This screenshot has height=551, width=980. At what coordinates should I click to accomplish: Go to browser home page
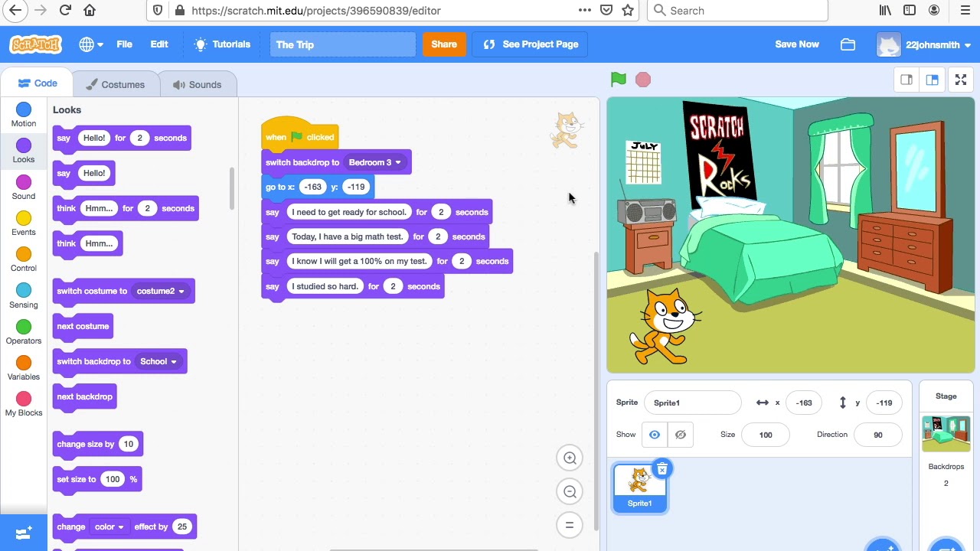[x=90, y=10]
